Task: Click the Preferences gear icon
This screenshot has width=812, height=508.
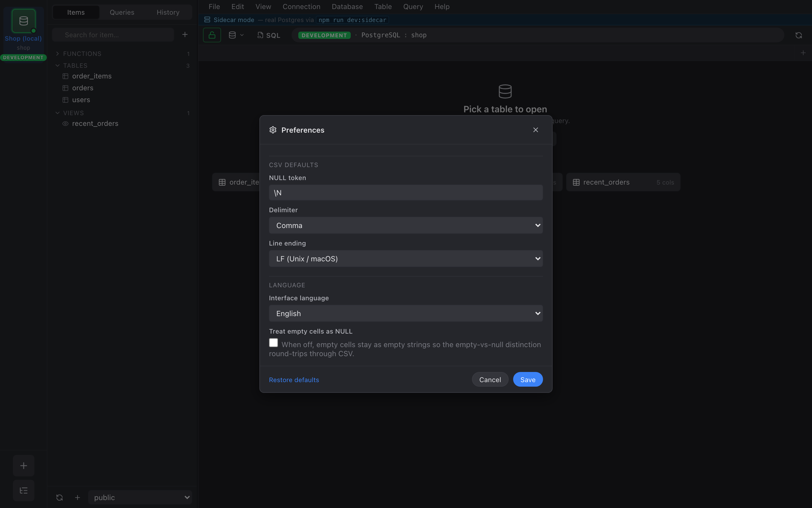Action: [x=273, y=130]
